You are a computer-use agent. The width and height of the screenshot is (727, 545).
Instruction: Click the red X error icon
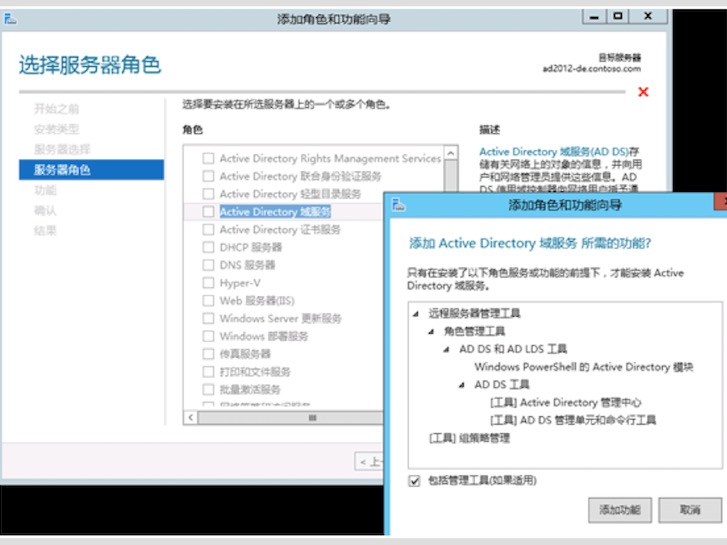click(643, 92)
